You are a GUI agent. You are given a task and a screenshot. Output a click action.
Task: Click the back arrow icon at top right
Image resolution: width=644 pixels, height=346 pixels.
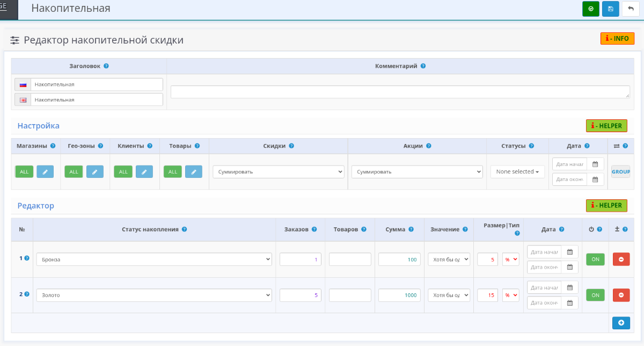point(631,9)
